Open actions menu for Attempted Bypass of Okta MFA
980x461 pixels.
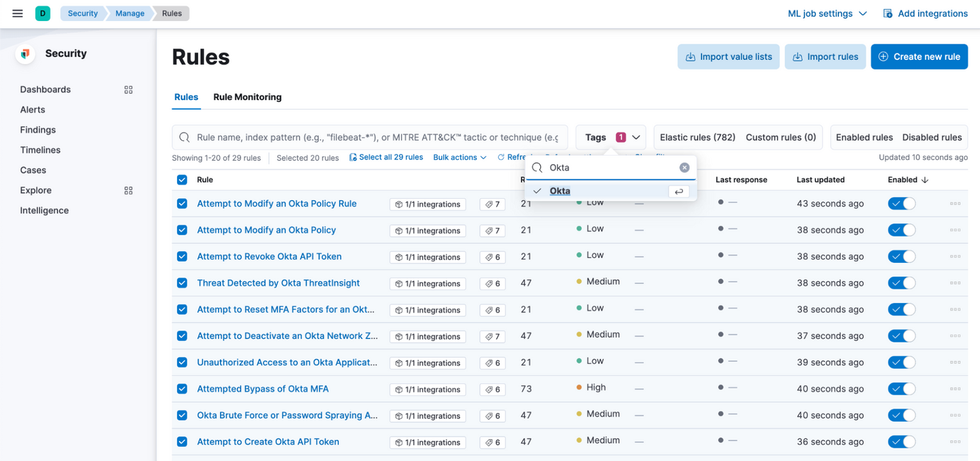coord(955,390)
